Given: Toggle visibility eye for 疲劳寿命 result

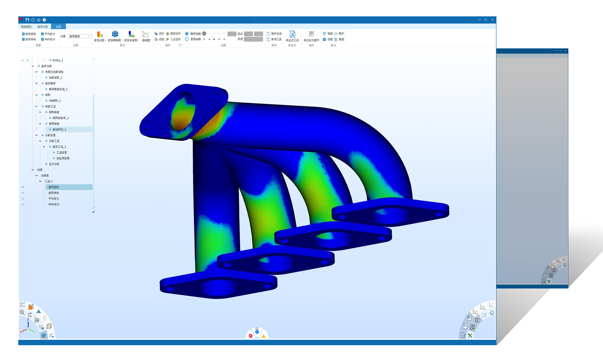Looking at the screenshot, I should coord(23,193).
